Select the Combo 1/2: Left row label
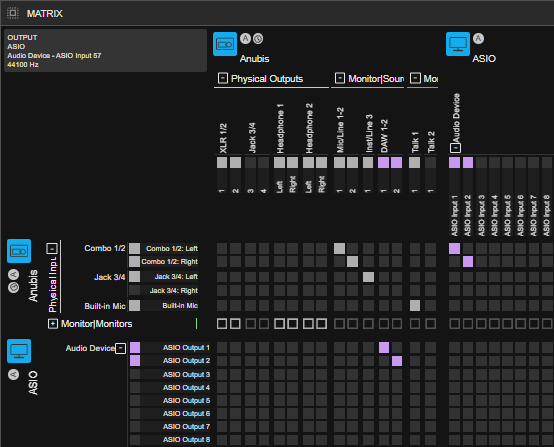The height and width of the screenshot is (447, 554). coord(172,249)
